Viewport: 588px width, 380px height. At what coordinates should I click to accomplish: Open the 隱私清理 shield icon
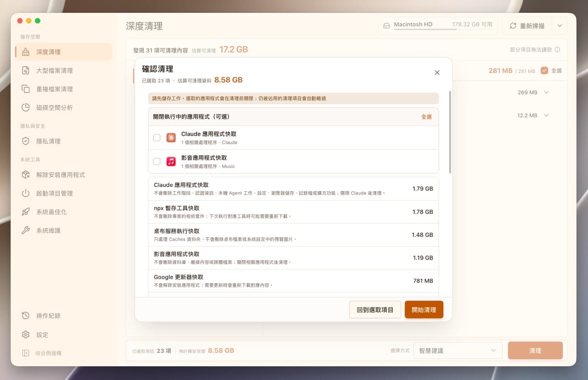(x=26, y=141)
